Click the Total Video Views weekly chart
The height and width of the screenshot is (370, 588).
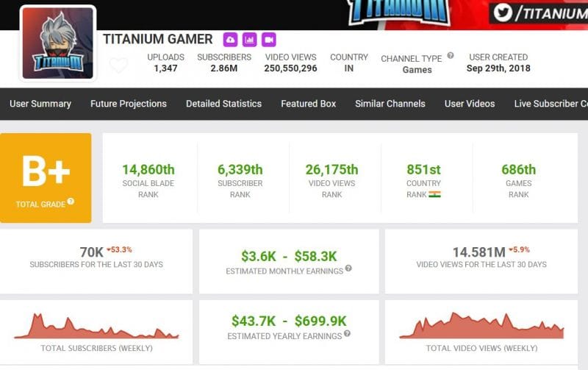(481, 326)
